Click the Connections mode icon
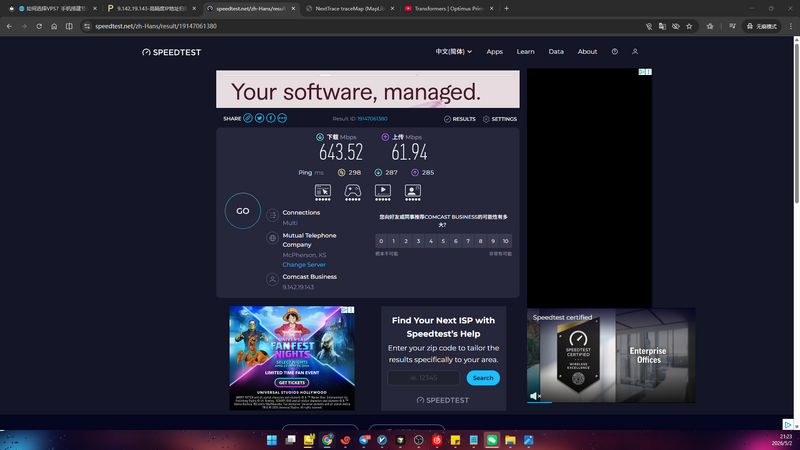800x450 pixels. (x=272, y=215)
